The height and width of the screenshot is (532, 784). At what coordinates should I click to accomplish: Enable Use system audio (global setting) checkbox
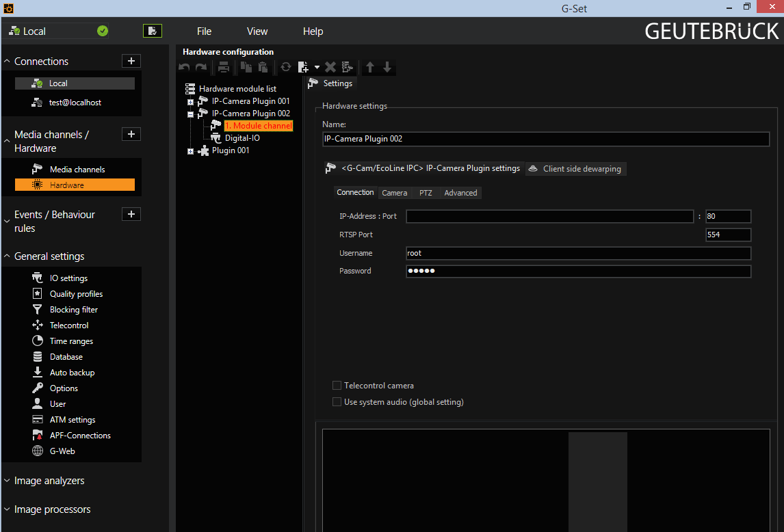[337, 402]
